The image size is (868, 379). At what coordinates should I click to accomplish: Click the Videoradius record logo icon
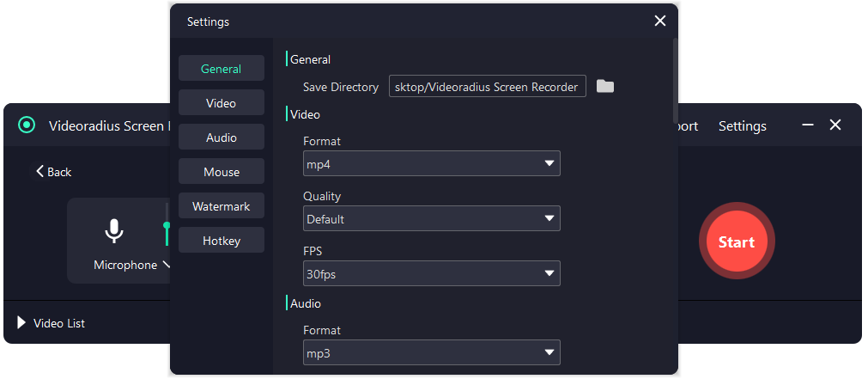pyautogui.click(x=26, y=125)
